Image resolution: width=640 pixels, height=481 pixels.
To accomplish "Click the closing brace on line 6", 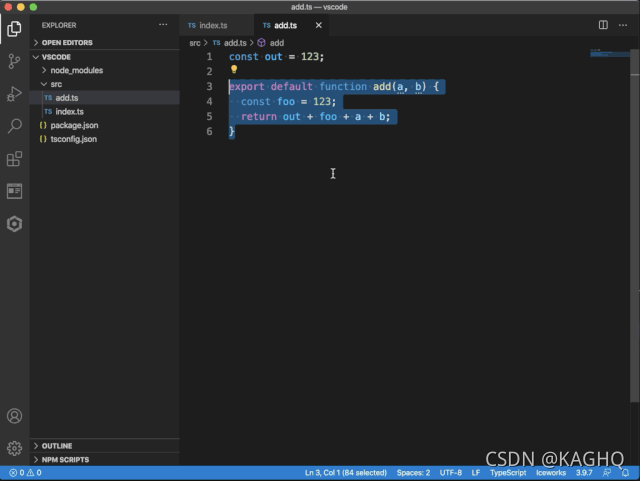I will pos(232,131).
